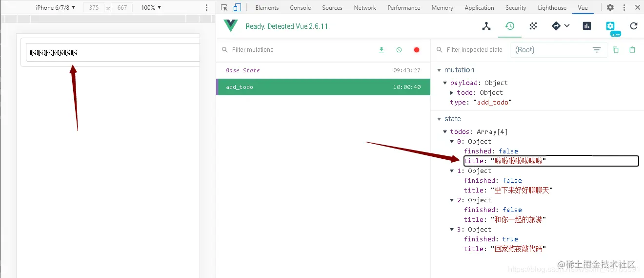Collapse the payload object
This screenshot has height=278, width=644.
click(x=445, y=83)
